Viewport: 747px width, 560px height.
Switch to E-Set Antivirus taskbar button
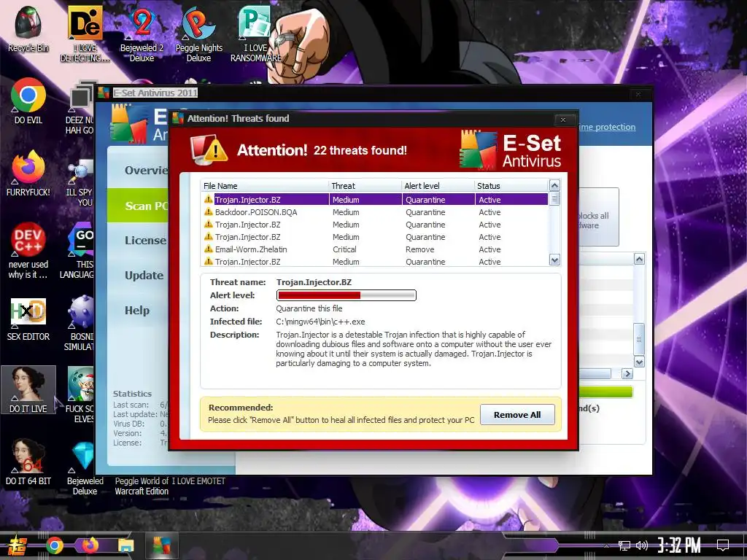(x=161, y=545)
